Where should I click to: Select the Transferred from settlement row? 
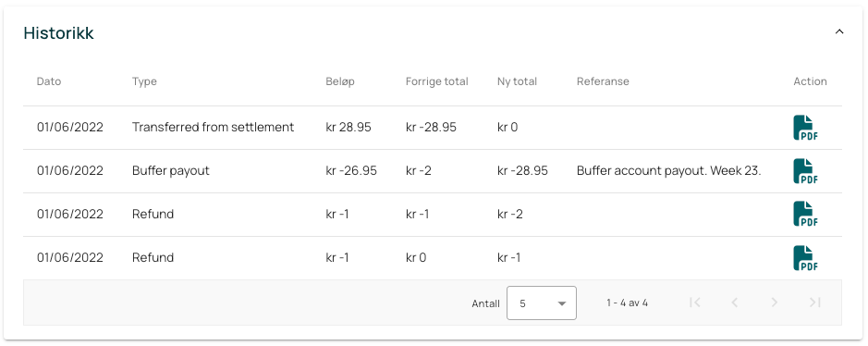coord(433,128)
